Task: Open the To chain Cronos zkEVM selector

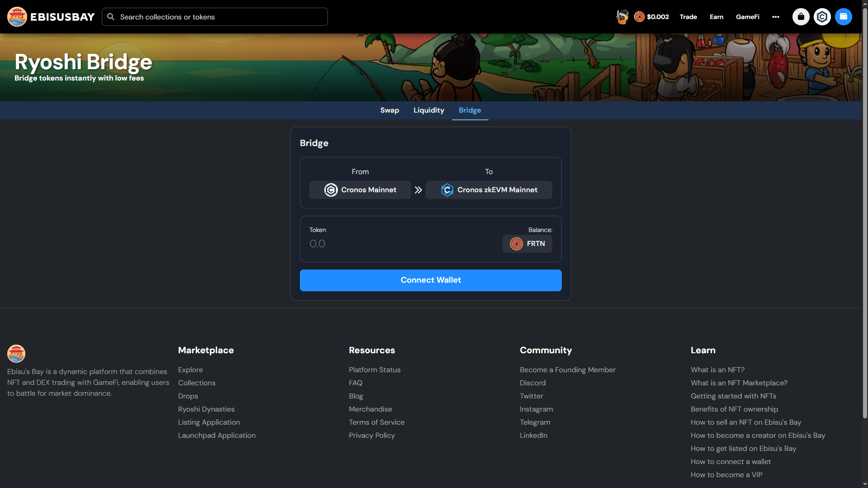Action: point(489,190)
